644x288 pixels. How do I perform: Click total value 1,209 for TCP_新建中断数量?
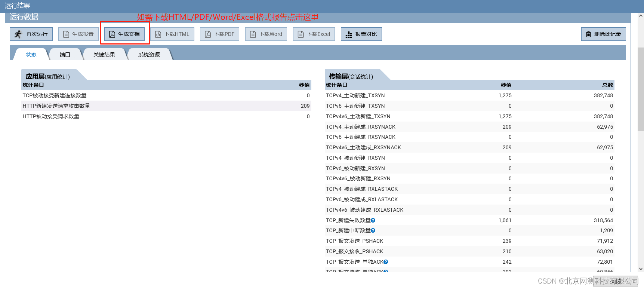tap(607, 230)
